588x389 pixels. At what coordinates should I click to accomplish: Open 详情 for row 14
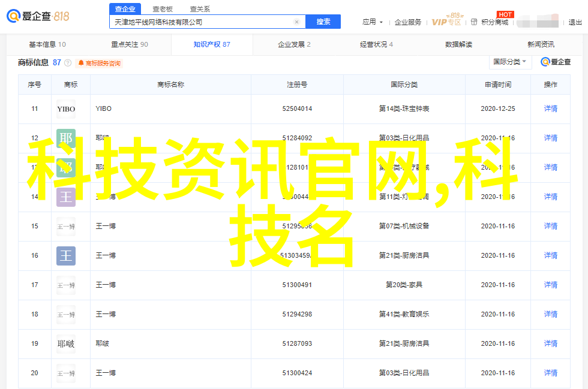(x=551, y=197)
